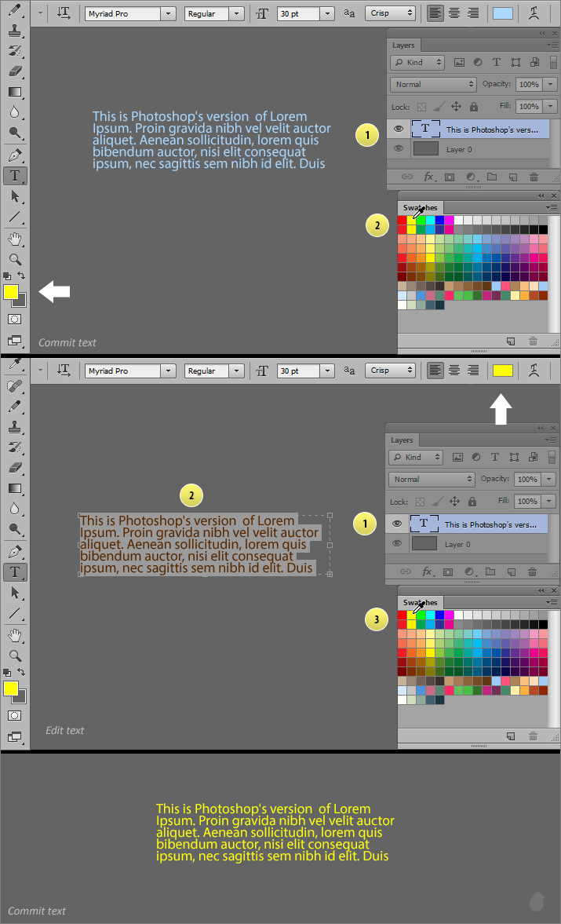Toggle text orientation icon in the upper options bar

[x=64, y=13]
